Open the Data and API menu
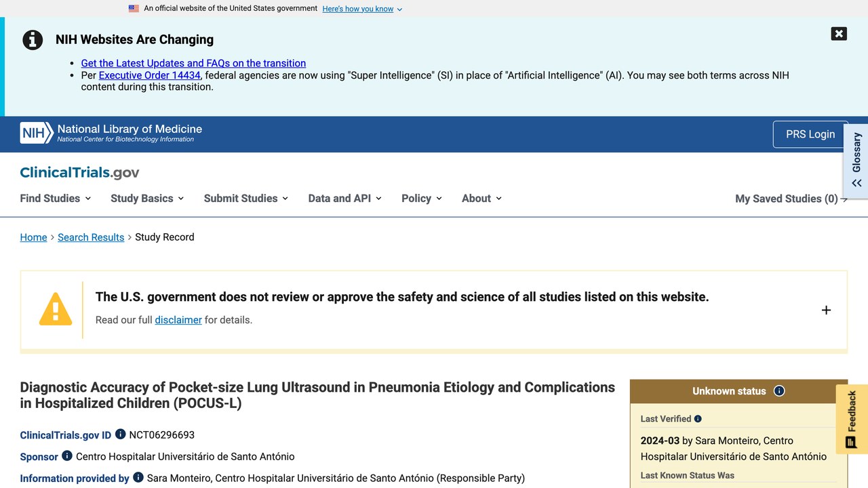The width and height of the screenshot is (868, 488). [345, 199]
